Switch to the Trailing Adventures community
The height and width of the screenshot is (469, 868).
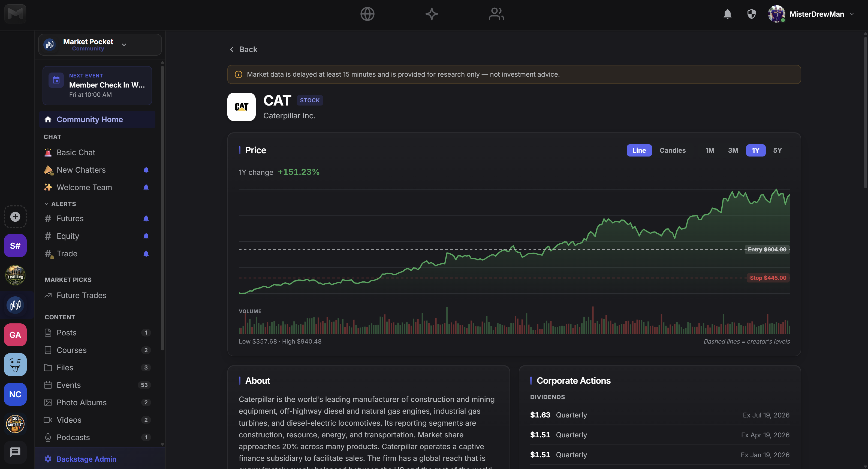(15, 275)
